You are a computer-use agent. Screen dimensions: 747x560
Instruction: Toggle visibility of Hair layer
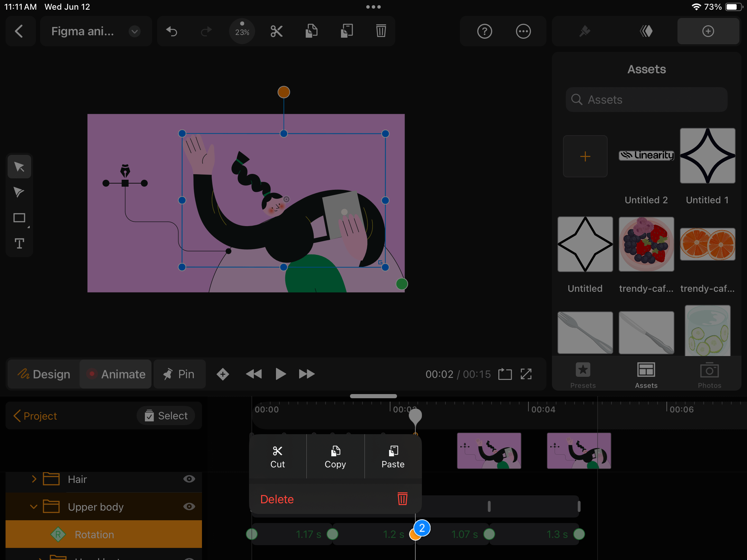tap(190, 479)
